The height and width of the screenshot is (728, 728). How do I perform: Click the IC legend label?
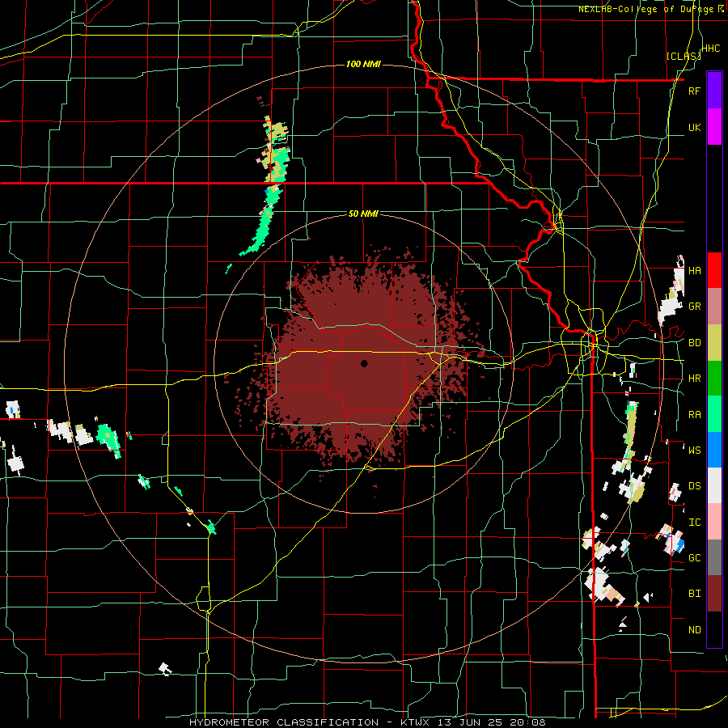(694, 523)
